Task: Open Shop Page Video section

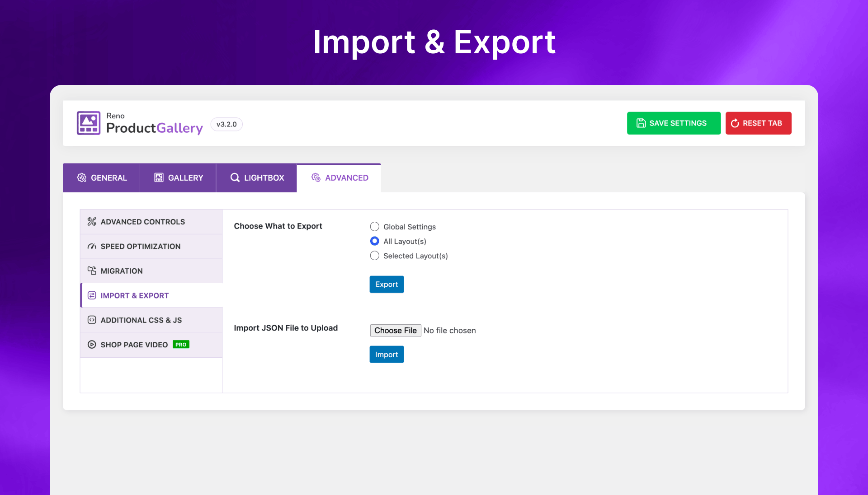Action: (151, 345)
